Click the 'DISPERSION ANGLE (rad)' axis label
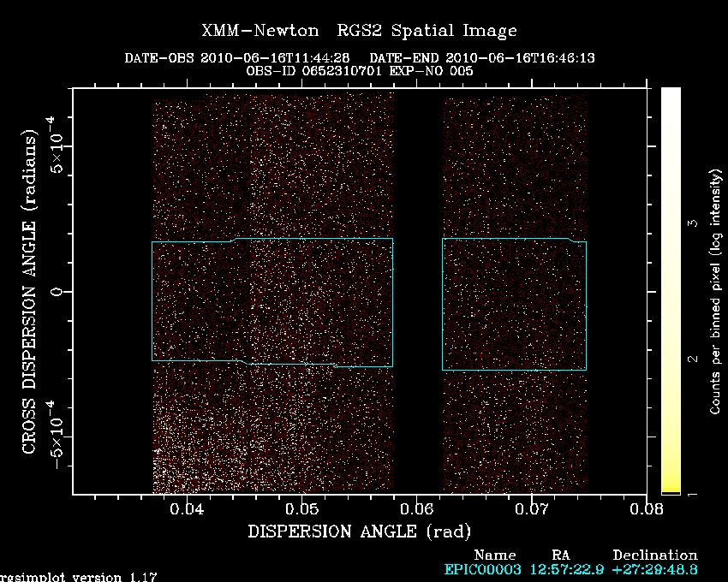This screenshot has height=582, width=728. click(x=360, y=531)
